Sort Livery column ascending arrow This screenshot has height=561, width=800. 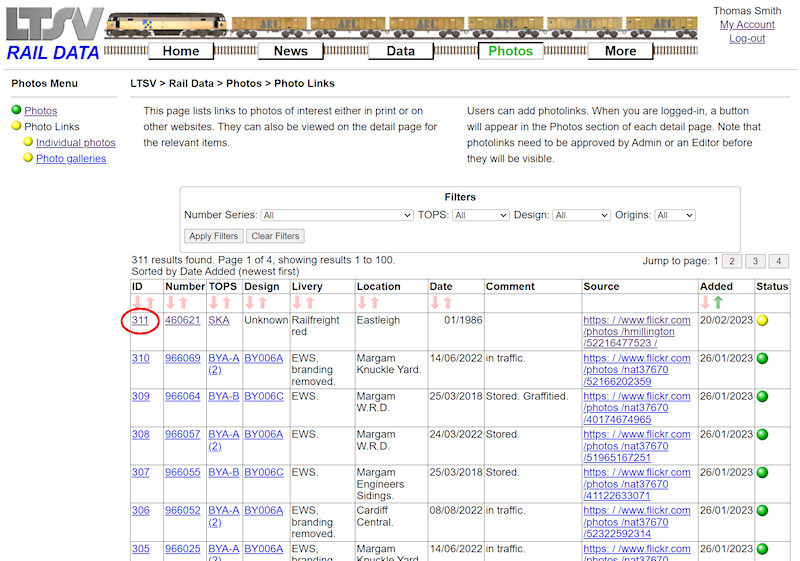click(x=310, y=302)
